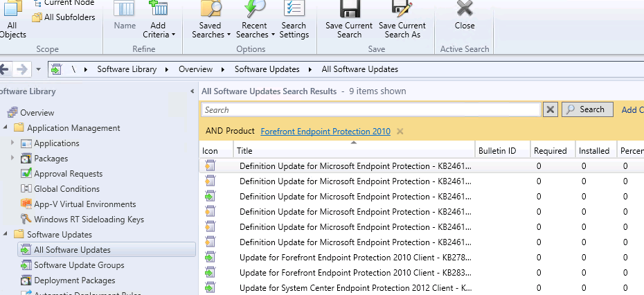This screenshot has height=295, width=644.
Task: Collapse the Application Management tree node
Action: [7, 128]
